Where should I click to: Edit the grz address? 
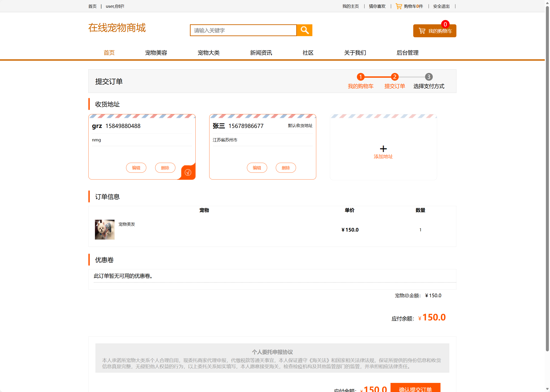pyautogui.click(x=136, y=167)
